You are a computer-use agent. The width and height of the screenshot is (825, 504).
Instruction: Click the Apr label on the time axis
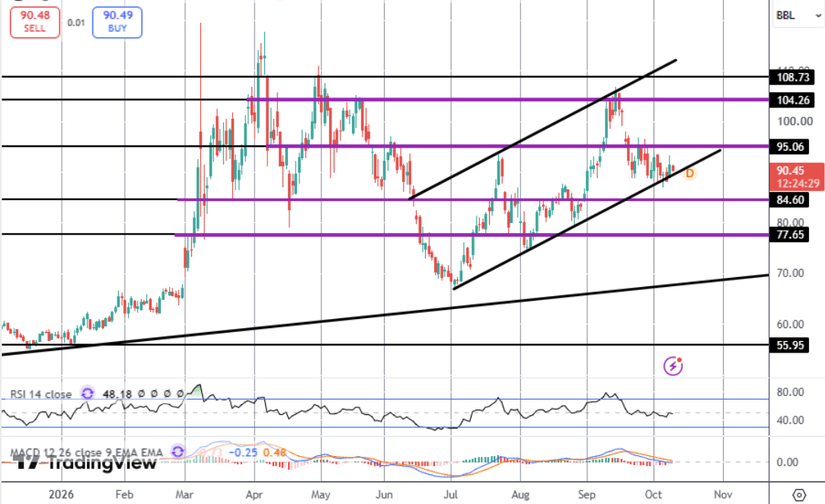(254, 495)
